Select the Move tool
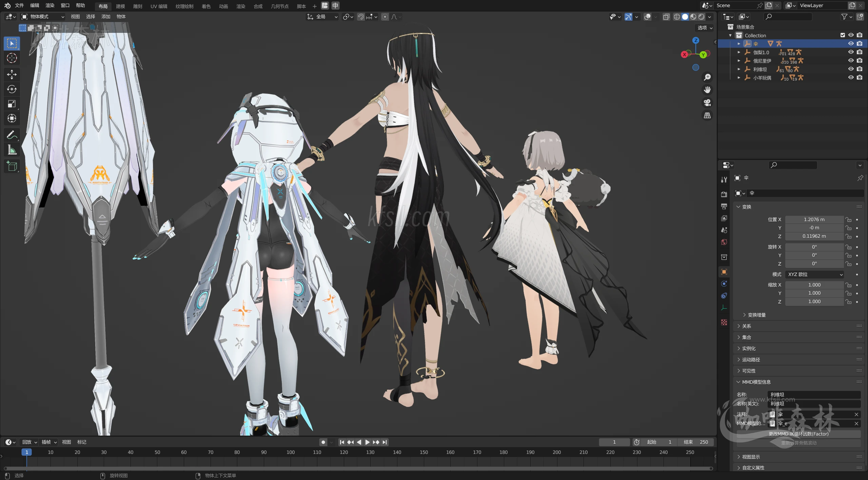868x480 pixels. pos(12,75)
